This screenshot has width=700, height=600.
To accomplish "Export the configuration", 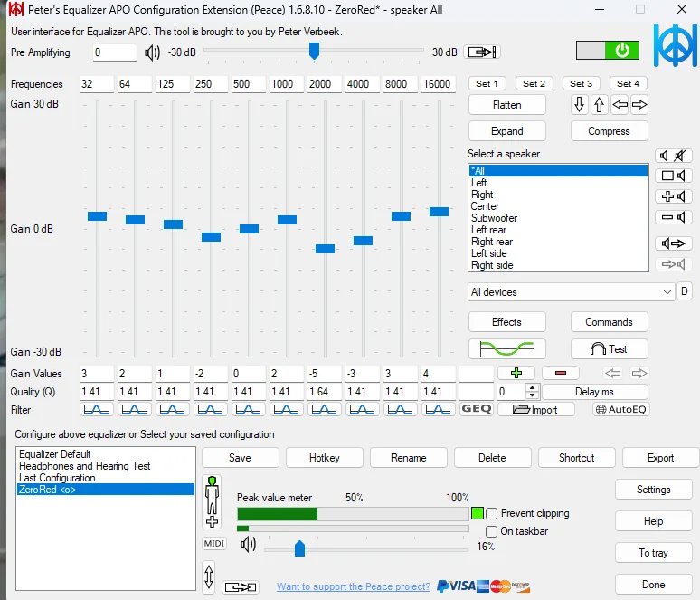I will click(661, 458).
